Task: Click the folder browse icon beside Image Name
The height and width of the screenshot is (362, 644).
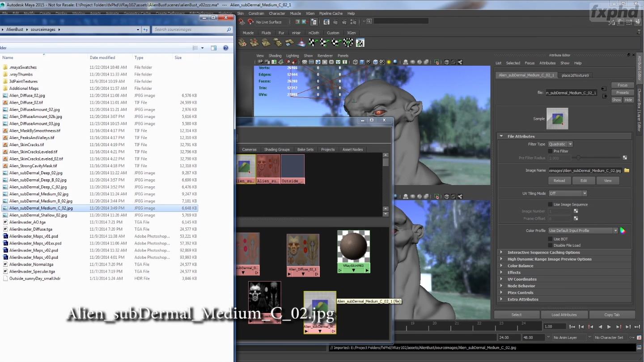Action: 627,170
